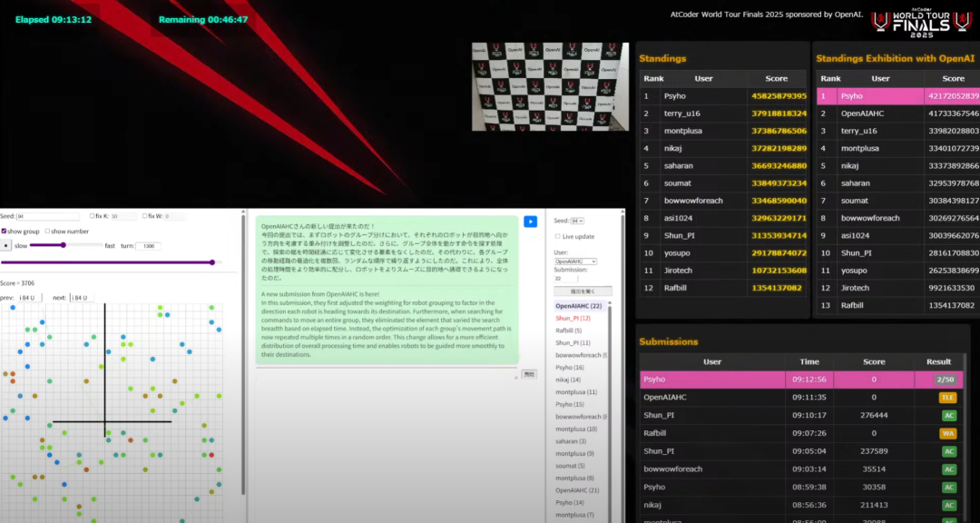Click the step playback icon beside the slow slider
Viewport: 980px width, 523px height.
6,244
